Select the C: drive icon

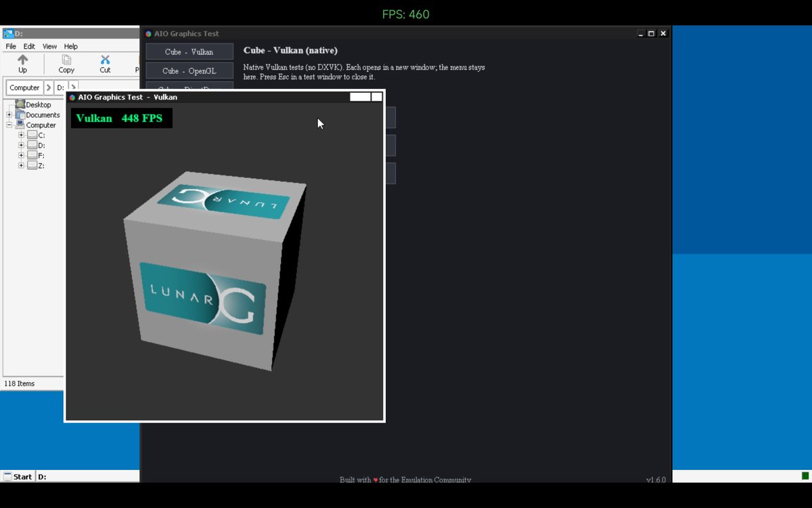32,135
